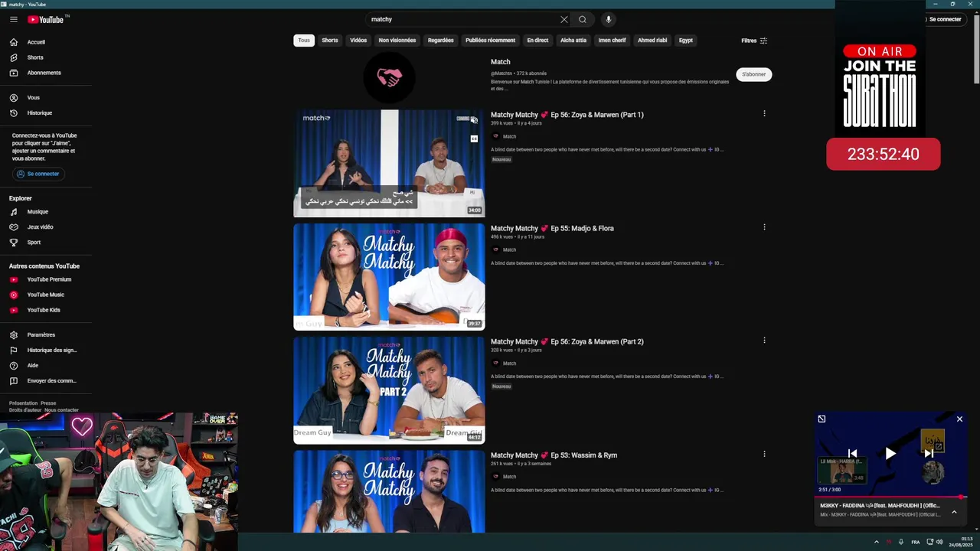This screenshot has width=980, height=551.
Task: Skip to next track in miniplayer
Action: click(x=929, y=453)
